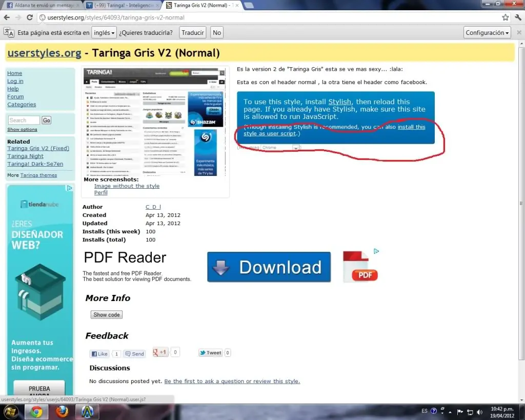Click the big blue Download button
The width and height of the screenshot is (525, 420).
coord(269,267)
